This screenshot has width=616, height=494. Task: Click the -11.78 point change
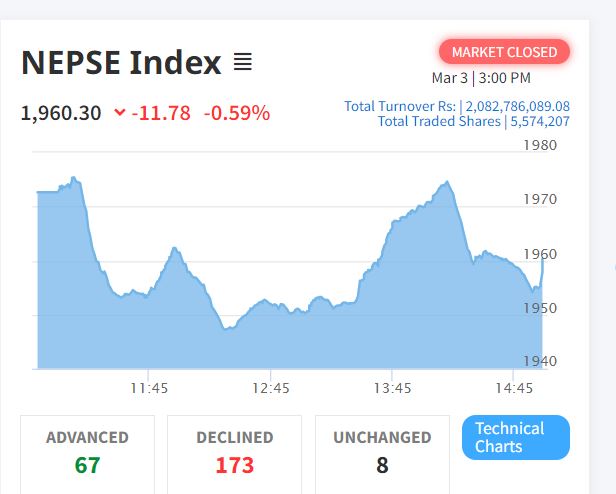[161, 112]
